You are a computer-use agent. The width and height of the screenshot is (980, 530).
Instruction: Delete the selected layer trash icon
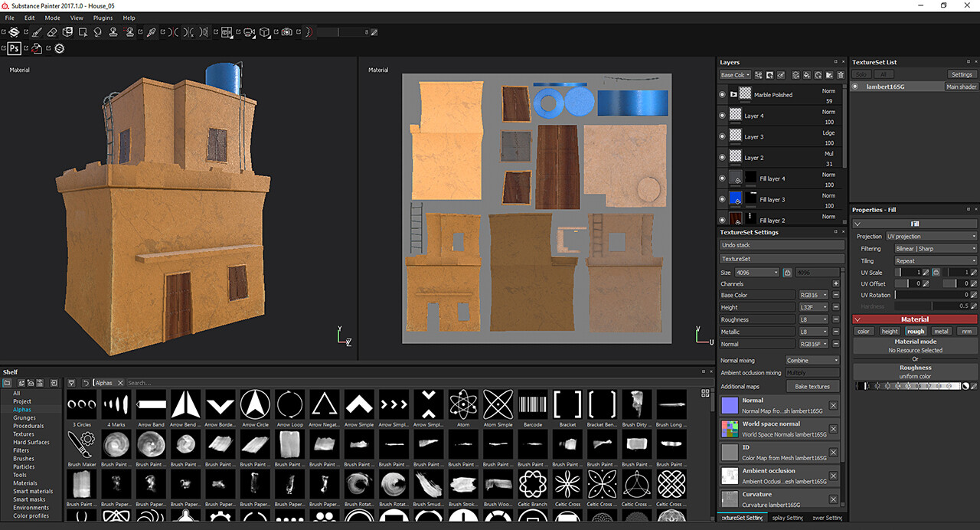840,75
